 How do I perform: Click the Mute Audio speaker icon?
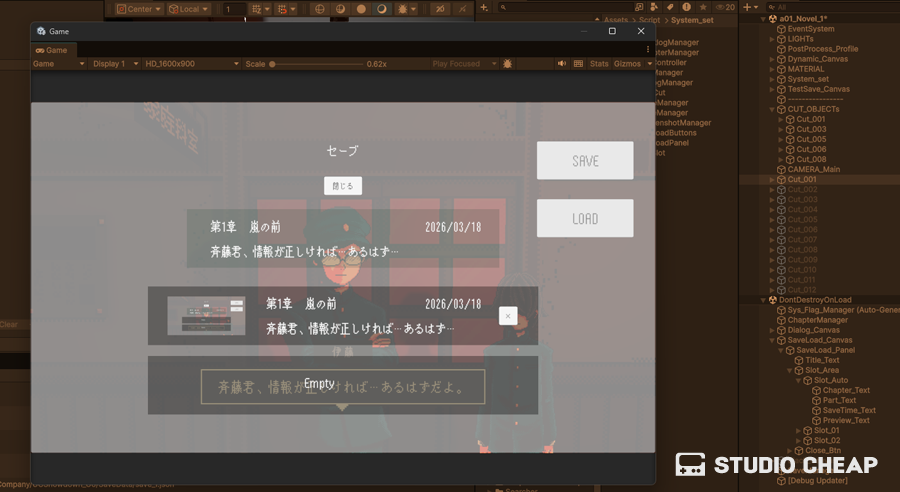(x=562, y=64)
